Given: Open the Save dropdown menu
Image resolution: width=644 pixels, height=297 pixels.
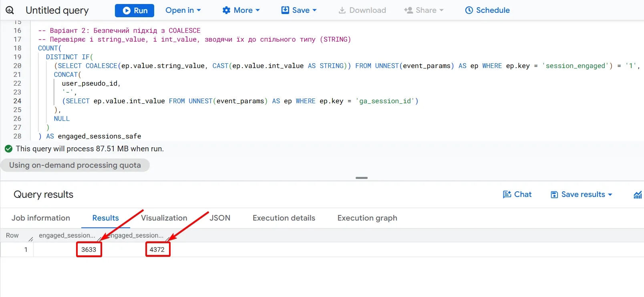Looking at the screenshot, I should (x=299, y=10).
